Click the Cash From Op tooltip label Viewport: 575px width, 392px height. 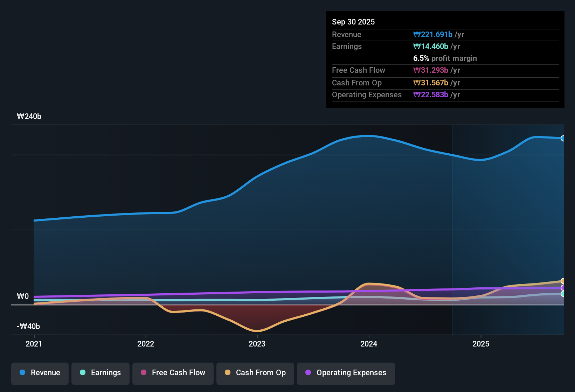[x=357, y=83]
